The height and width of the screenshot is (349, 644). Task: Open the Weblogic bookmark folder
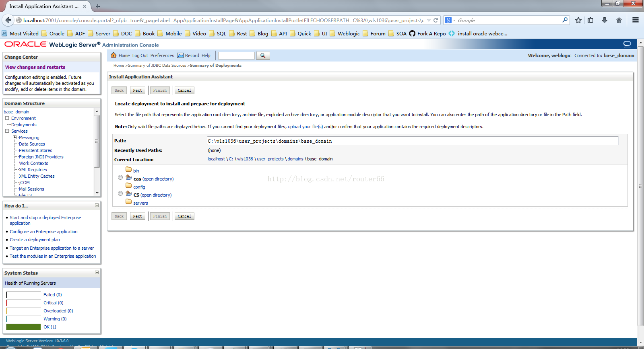(345, 33)
